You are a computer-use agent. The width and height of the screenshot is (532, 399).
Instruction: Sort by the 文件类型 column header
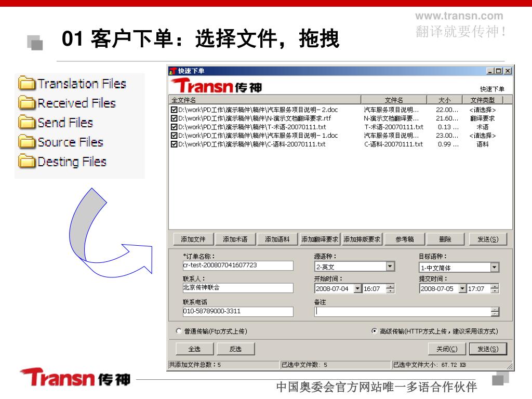click(x=483, y=100)
